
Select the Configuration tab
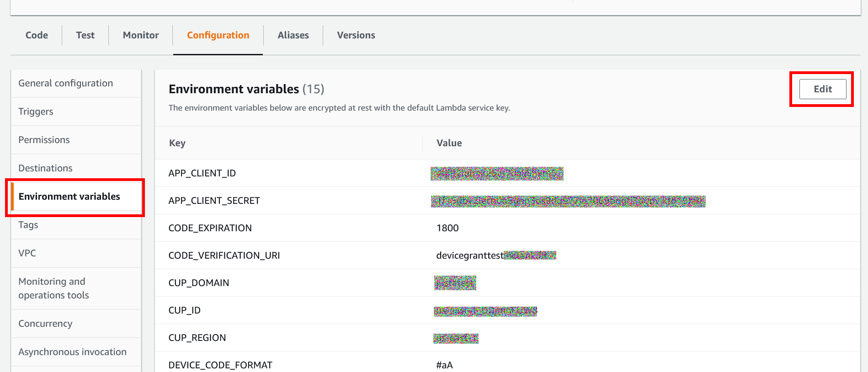click(x=218, y=35)
